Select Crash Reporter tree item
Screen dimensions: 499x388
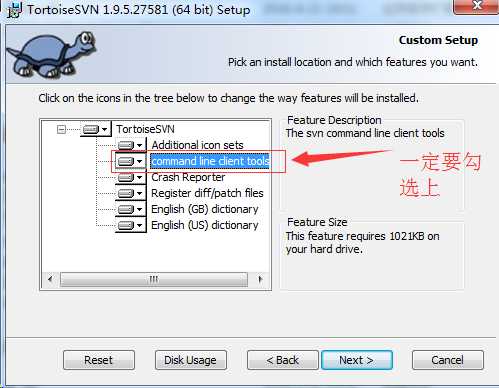click(x=188, y=177)
